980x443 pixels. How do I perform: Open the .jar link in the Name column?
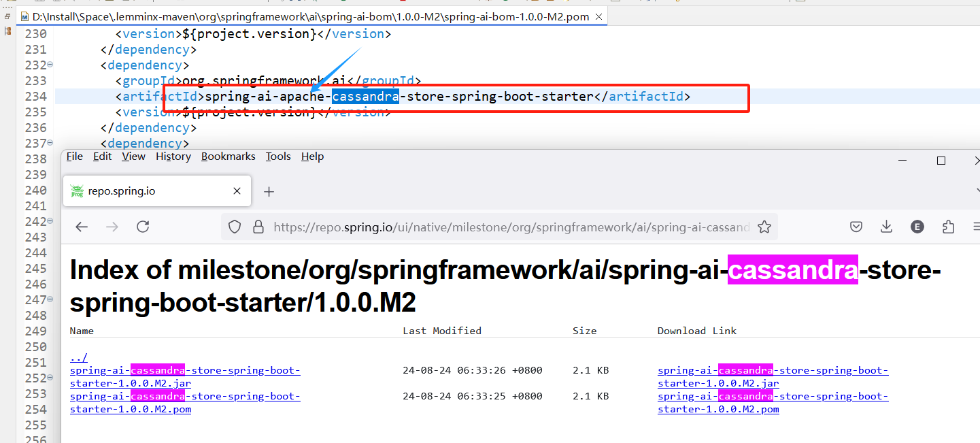click(185, 377)
